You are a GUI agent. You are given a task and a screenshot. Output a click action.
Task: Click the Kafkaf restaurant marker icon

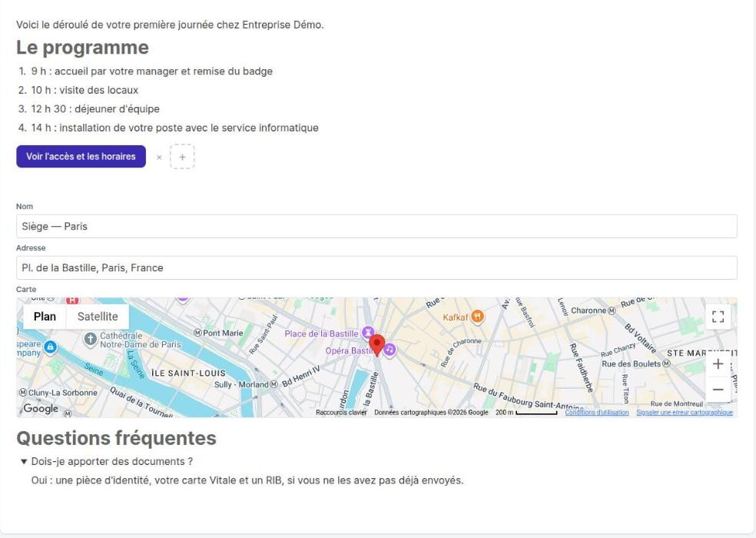click(477, 317)
